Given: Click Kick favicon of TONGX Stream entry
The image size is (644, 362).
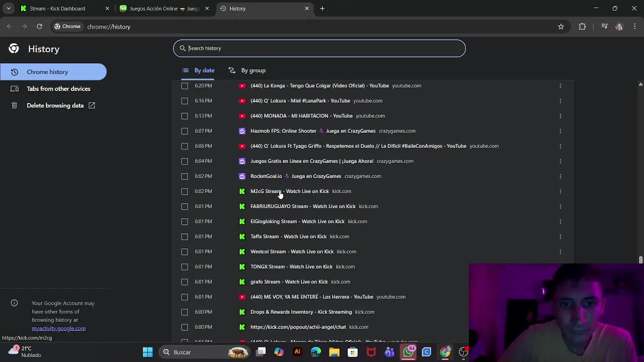Looking at the screenshot, I should click(242, 266).
